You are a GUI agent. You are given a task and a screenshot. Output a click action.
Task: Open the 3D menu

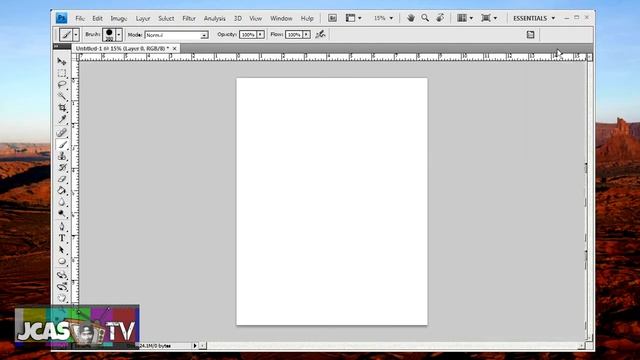(238, 18)
